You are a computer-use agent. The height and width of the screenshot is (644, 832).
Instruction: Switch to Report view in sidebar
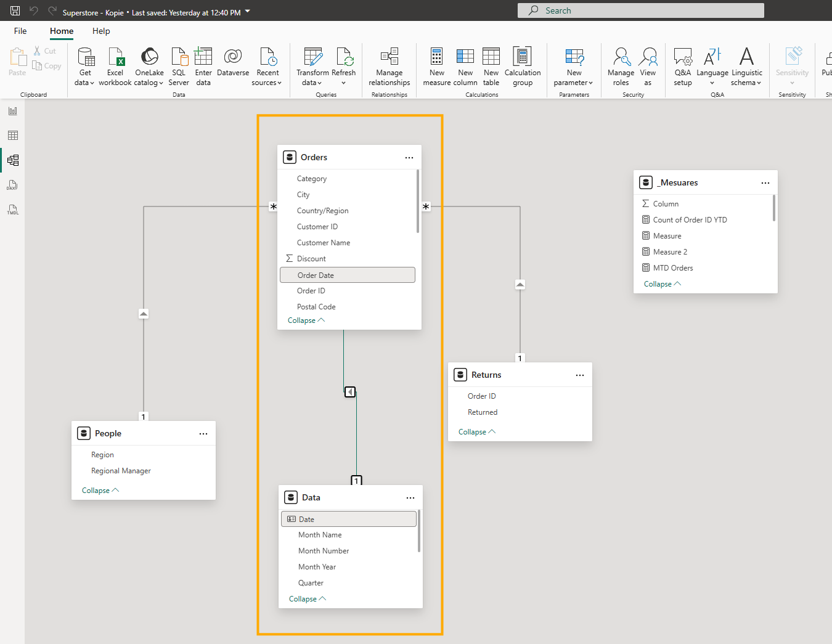point(13,111)
